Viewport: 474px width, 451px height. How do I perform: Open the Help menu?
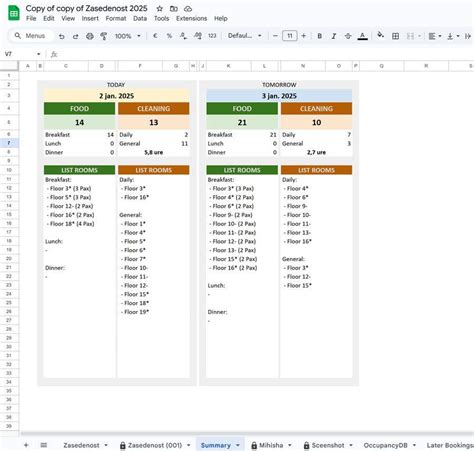221,18
